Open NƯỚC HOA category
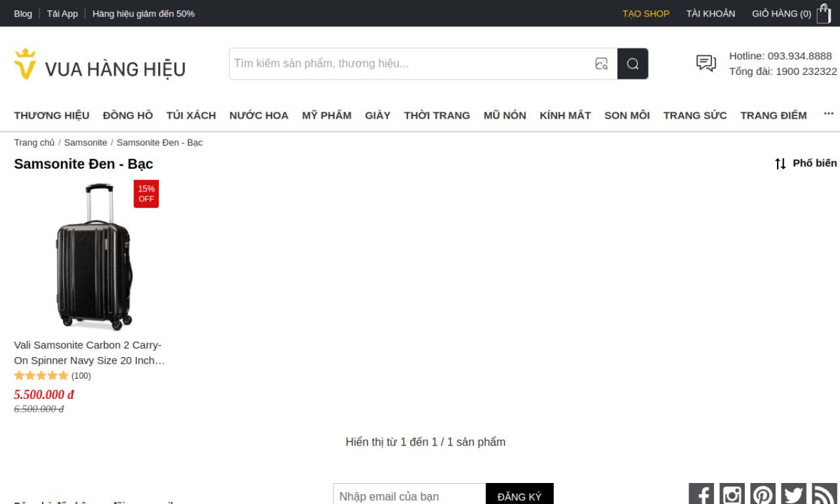 pos(259,115)
